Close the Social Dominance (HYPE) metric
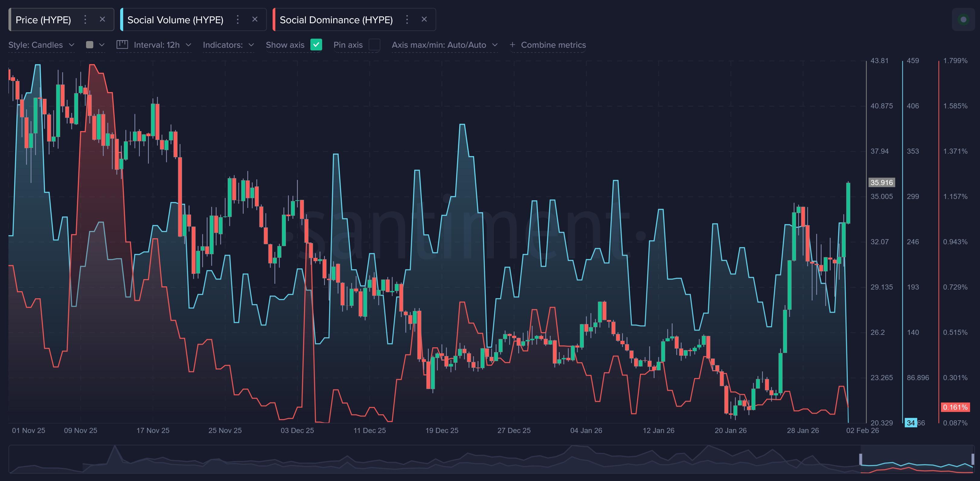980x481 pixels. [424, 19]
